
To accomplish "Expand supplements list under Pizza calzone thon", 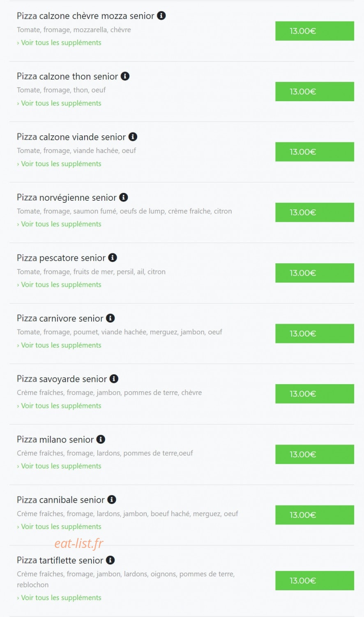I will pos(59,103).
